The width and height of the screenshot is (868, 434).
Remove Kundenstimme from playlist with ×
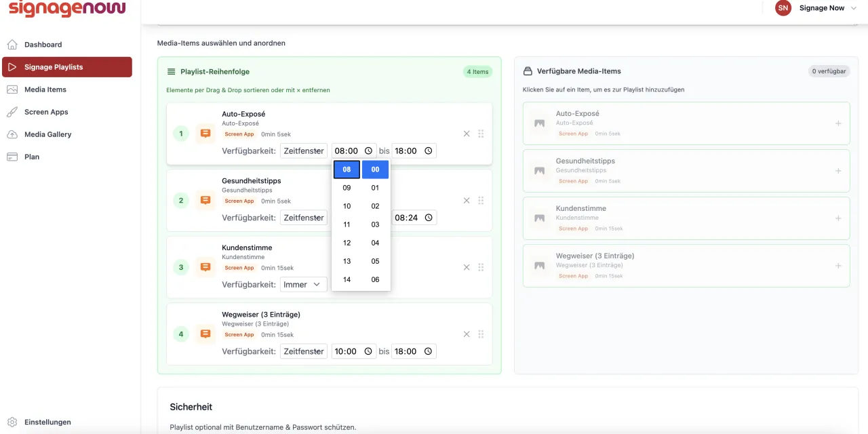coord(467,267)
